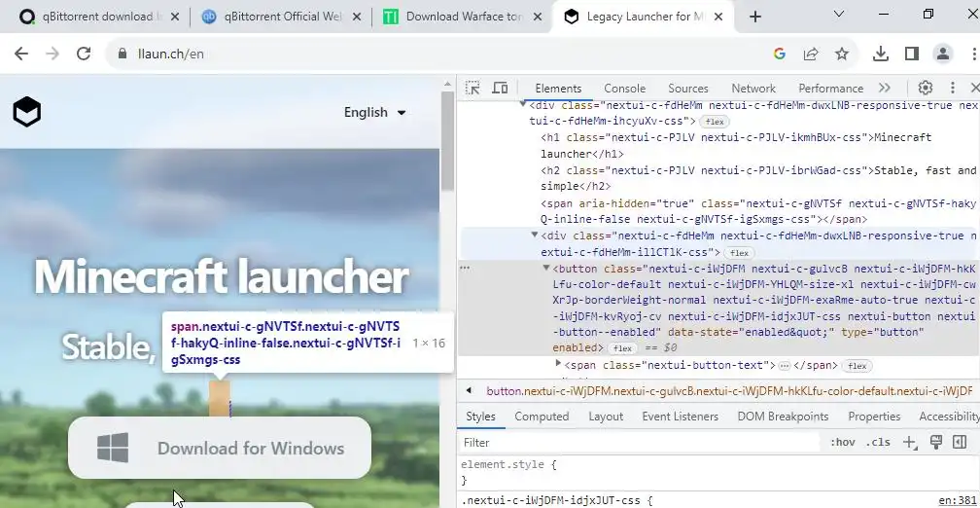The width and height of the screenshot is (980, 508).
Task: Go back with the browser back arrow
Action: tap(21, 54)
